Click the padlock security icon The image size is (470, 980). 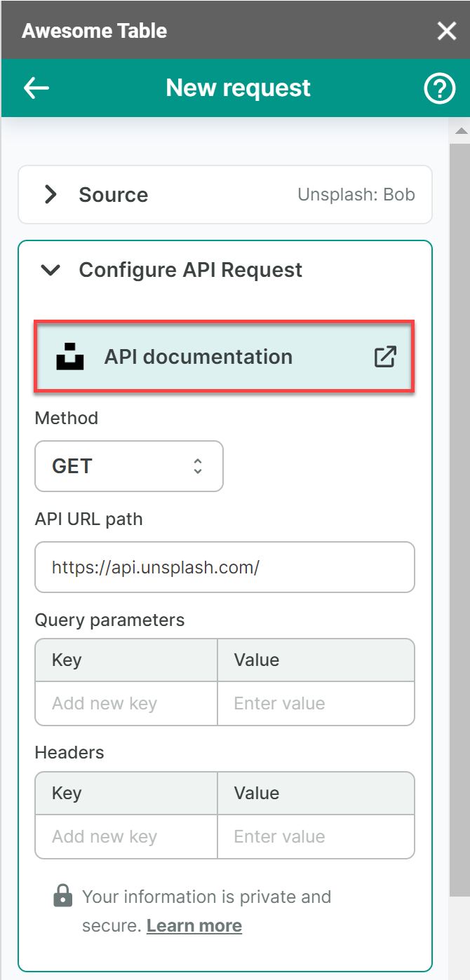click(63, 897)
